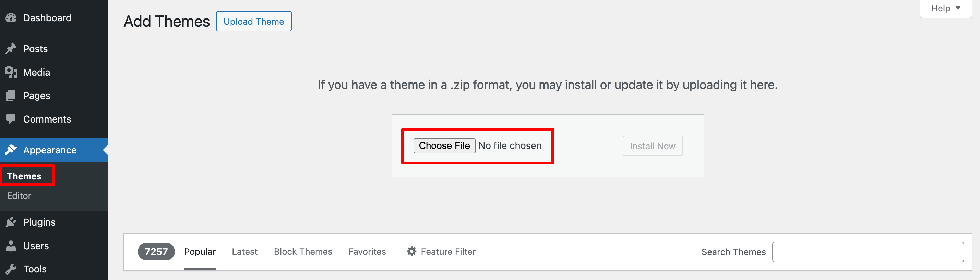Screen dimensions: 980x280
Task: Click the Appearance paintbrush icon
Action: click(11, 150)
